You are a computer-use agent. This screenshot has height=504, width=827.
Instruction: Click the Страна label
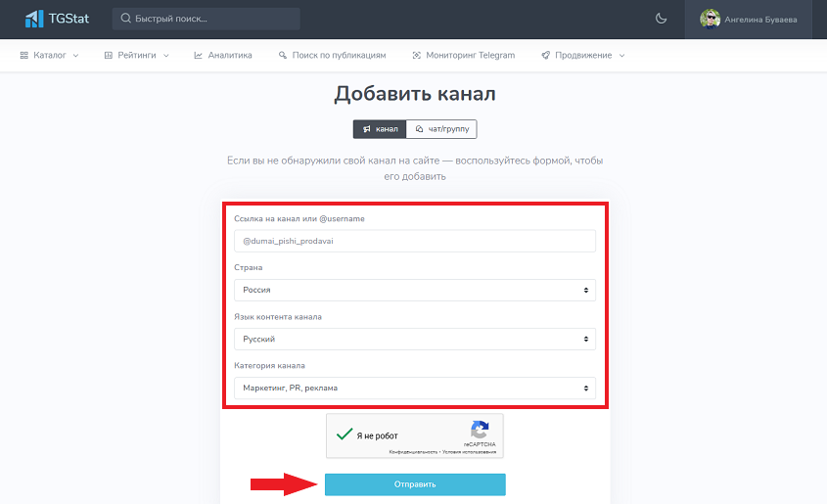point(248,268)
